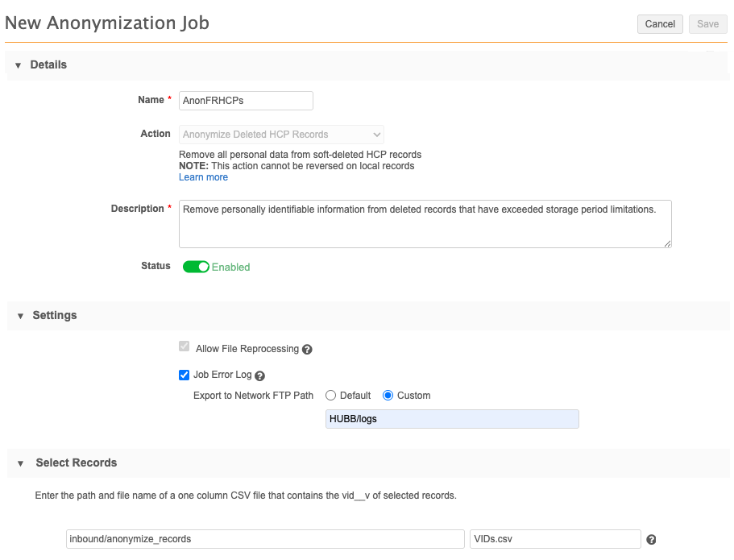Image resolution: width=734 pixels, height=560 pixels.
Task: Toggle the Enabled status switch
Action: click(196, 267)
